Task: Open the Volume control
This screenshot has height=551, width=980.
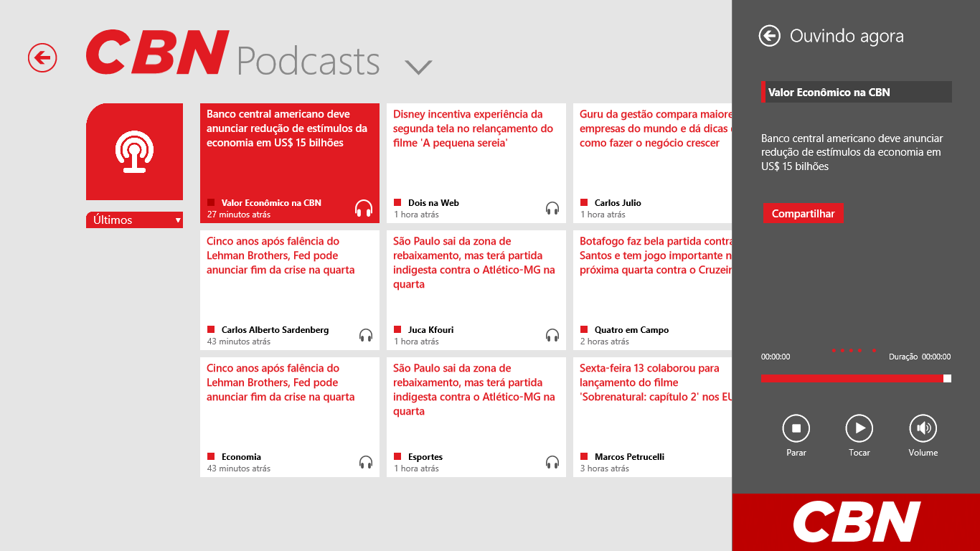Action: 923,428
